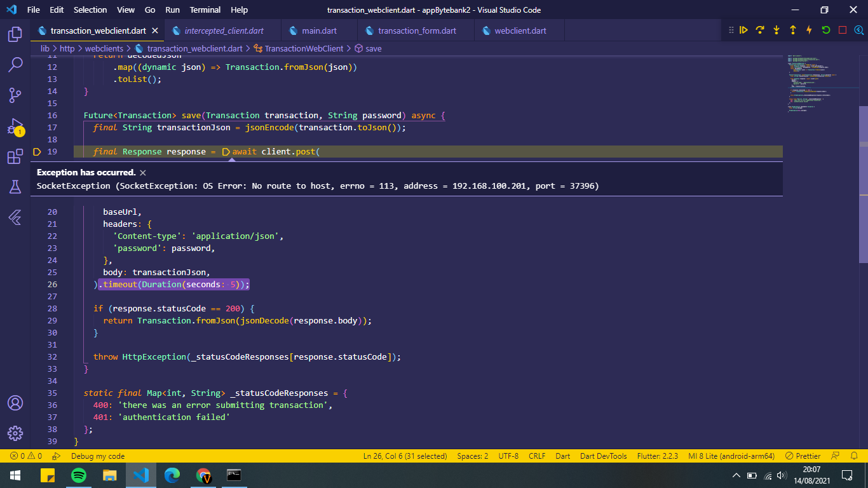
Task: Open the Search view in activity bar
Action: (15, 64)
